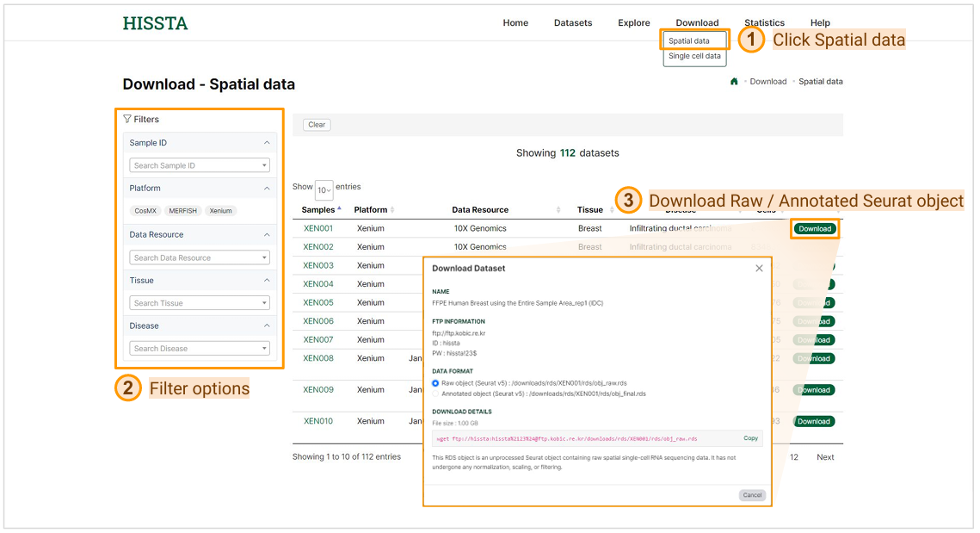Open sample XEN010 link

tap(318, 421)
